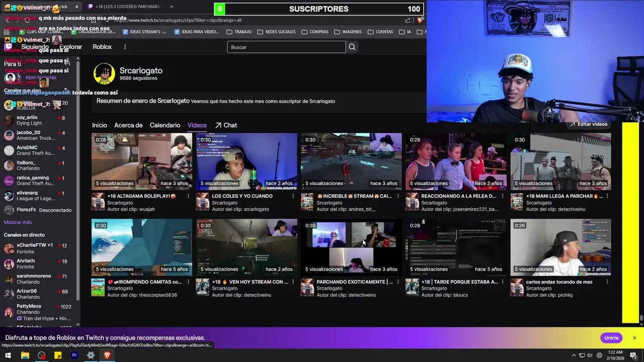The image size is (644, 362).
Task: Open the IDEAS PARA VIDEO bookmark
Action: pos(196,32)
